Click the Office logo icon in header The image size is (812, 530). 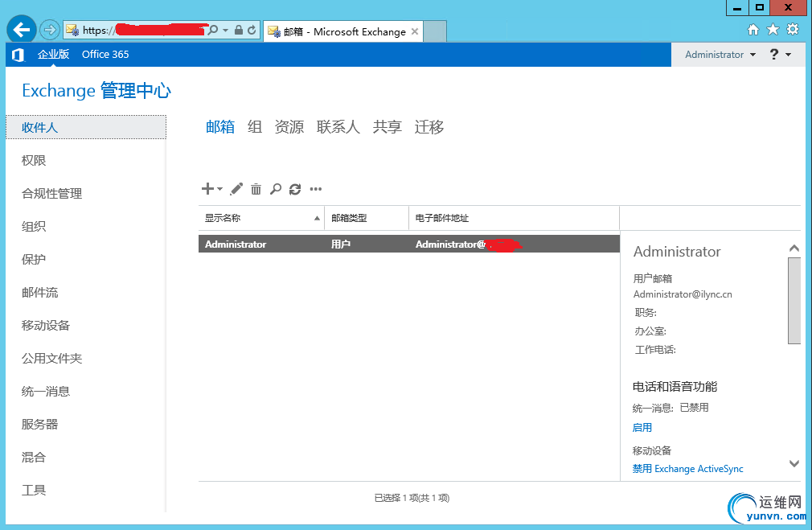pos(18,55)
